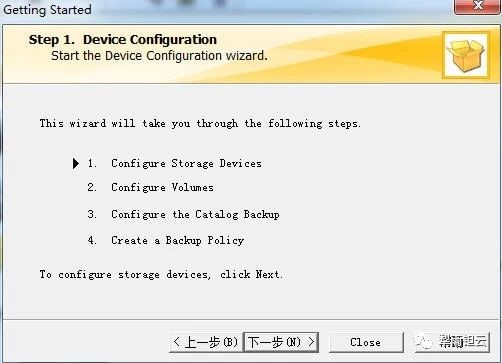Select the Create a Backup Policy step
502x363 pixels.
point(177,240)
